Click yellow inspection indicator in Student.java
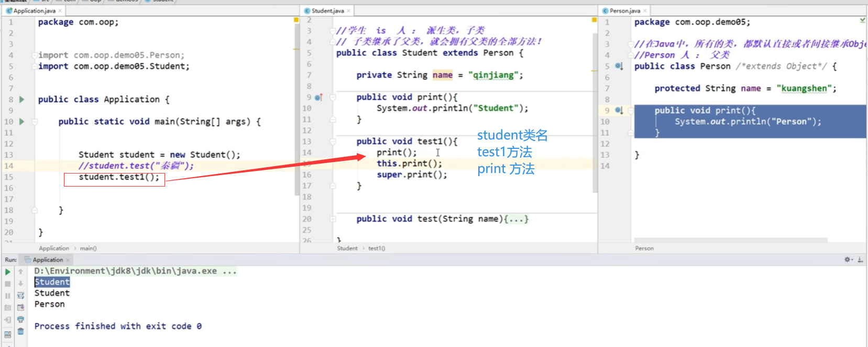This screenshot has height=347, width=868. [x=594, y=19]
